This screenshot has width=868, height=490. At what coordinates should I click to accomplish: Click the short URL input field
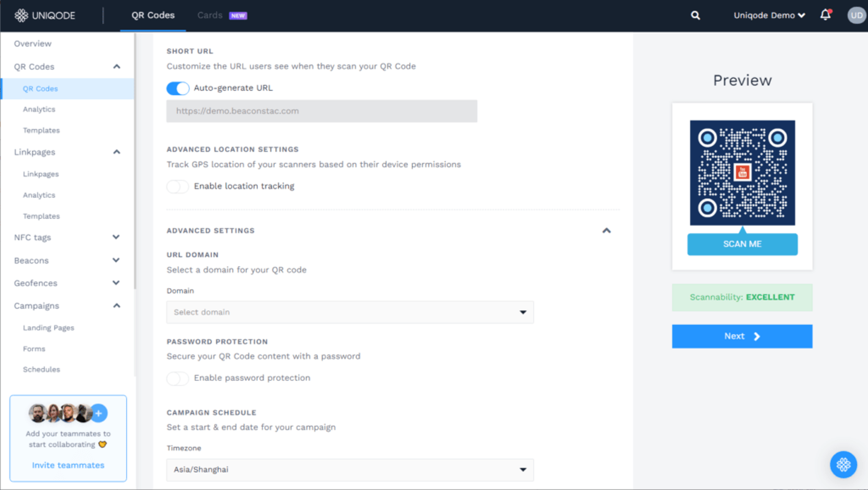(321, 111)
